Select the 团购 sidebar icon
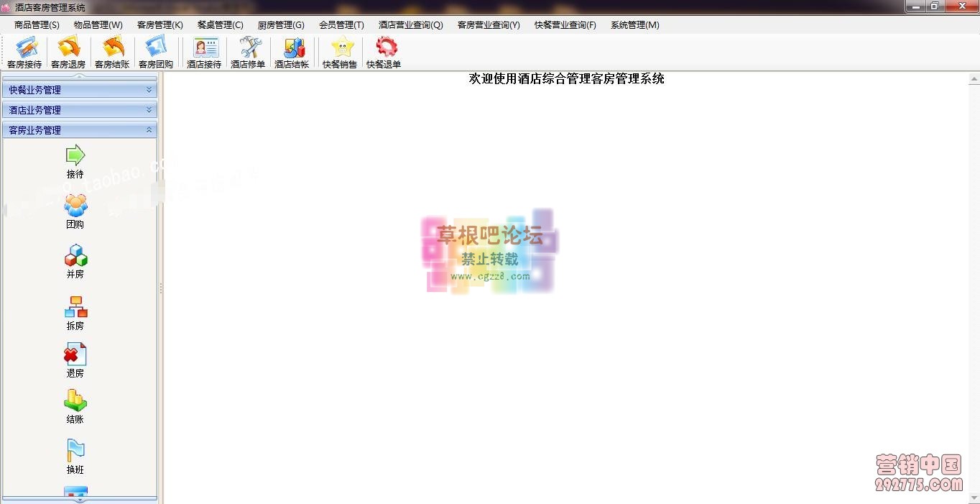 tap(75, 211)
